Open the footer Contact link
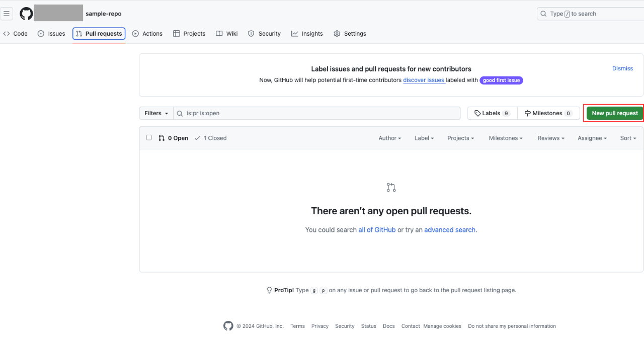Viewport: 644px width, 337px height. 411,326
